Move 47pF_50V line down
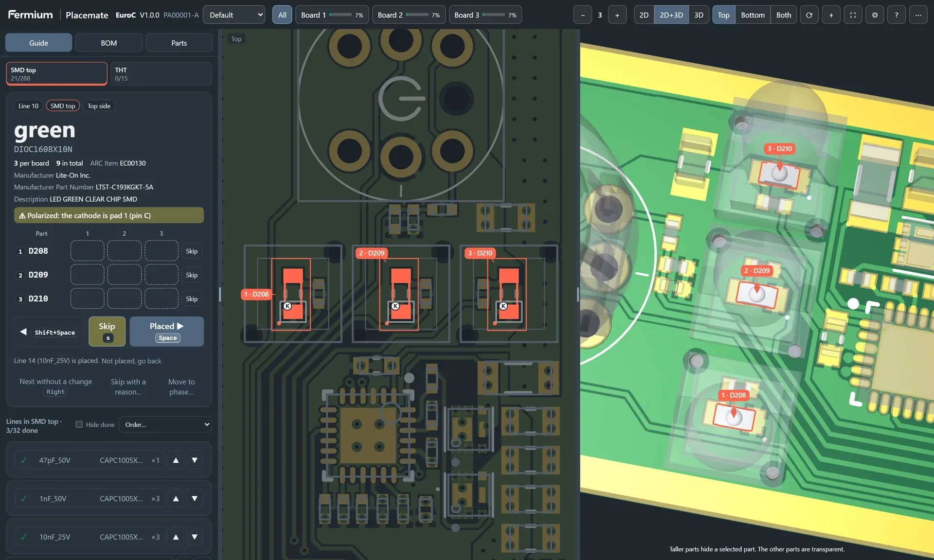The width and height of the screenshot is (934, 560). (x=195, y=460)
